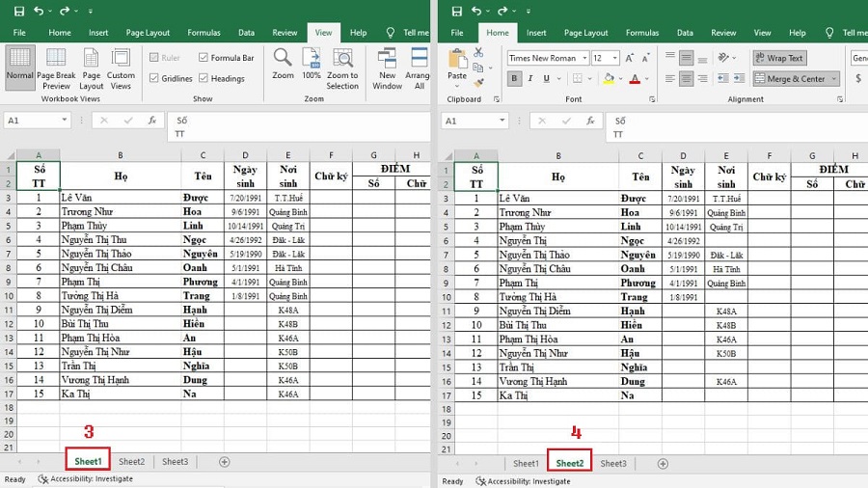
Task: Switch to Page Break Preview in the left window
Action: point(57,68)
